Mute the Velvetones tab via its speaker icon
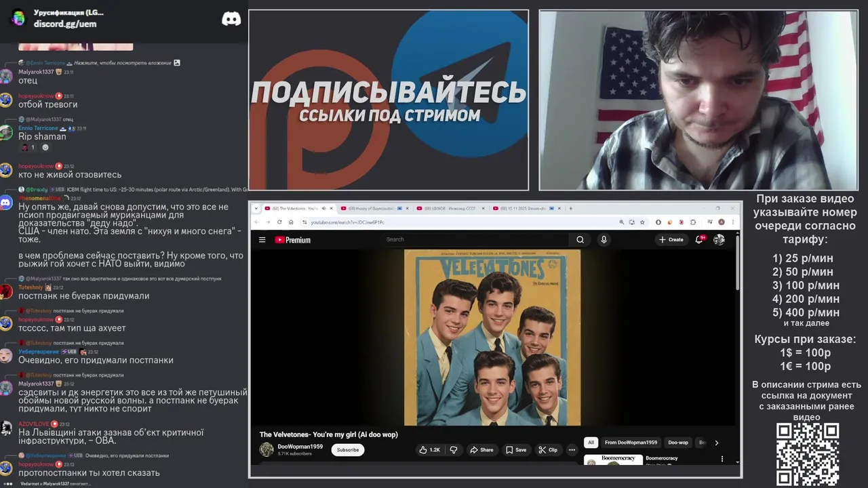This screenshot has height=488, width=868. 323,208
